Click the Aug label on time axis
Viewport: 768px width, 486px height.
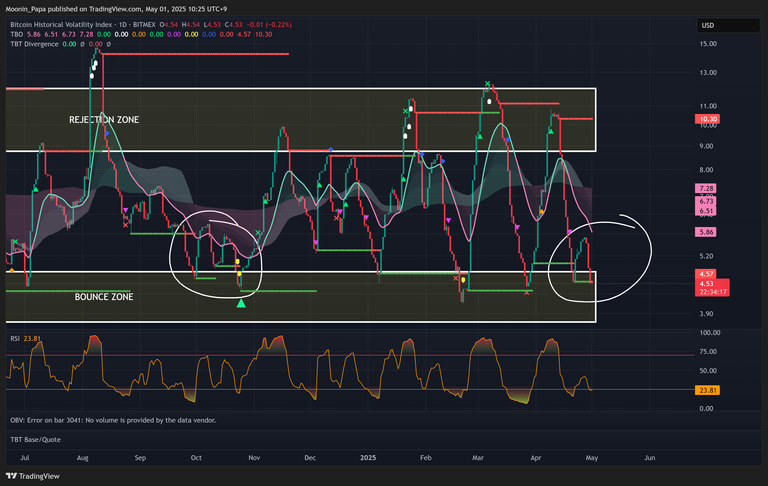tap(82, 458)
